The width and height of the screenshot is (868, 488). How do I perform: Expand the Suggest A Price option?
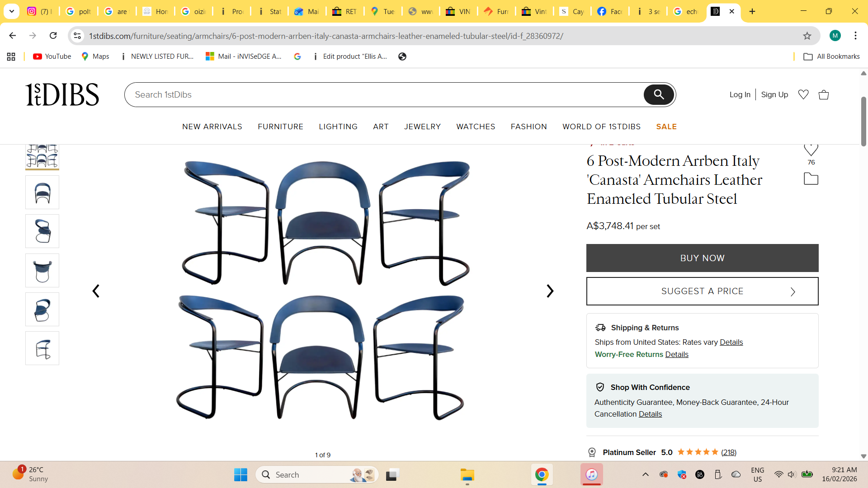[702, 291]
